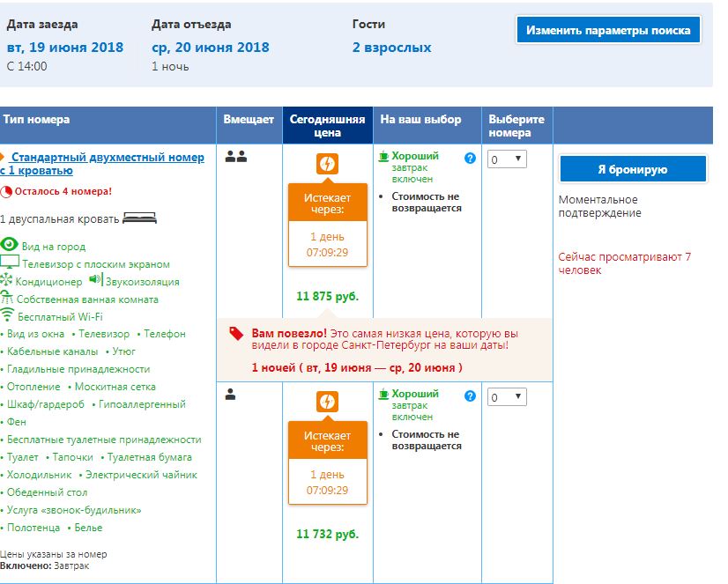
Task: Click the green eye icon for city view
Action: (x=9, y=245)
